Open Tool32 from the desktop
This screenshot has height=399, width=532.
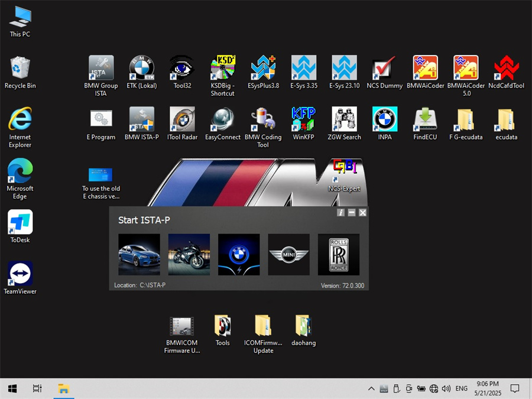(x=182, y=67)
